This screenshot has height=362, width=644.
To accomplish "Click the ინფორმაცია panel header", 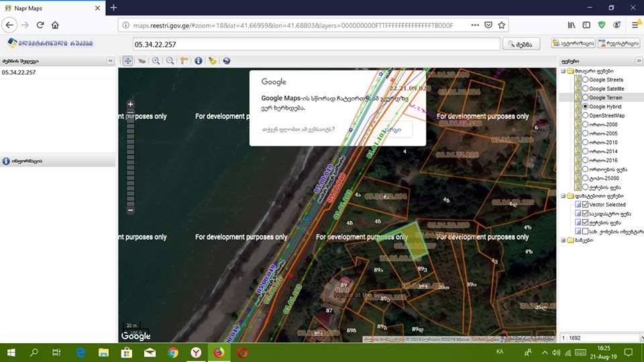I will [x=58, y=161].
